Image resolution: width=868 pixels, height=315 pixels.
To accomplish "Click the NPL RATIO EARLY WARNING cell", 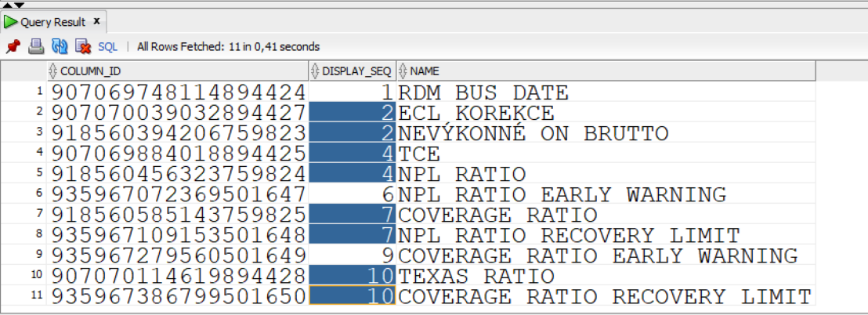I will pyautogui.click(x=606, y=194).
